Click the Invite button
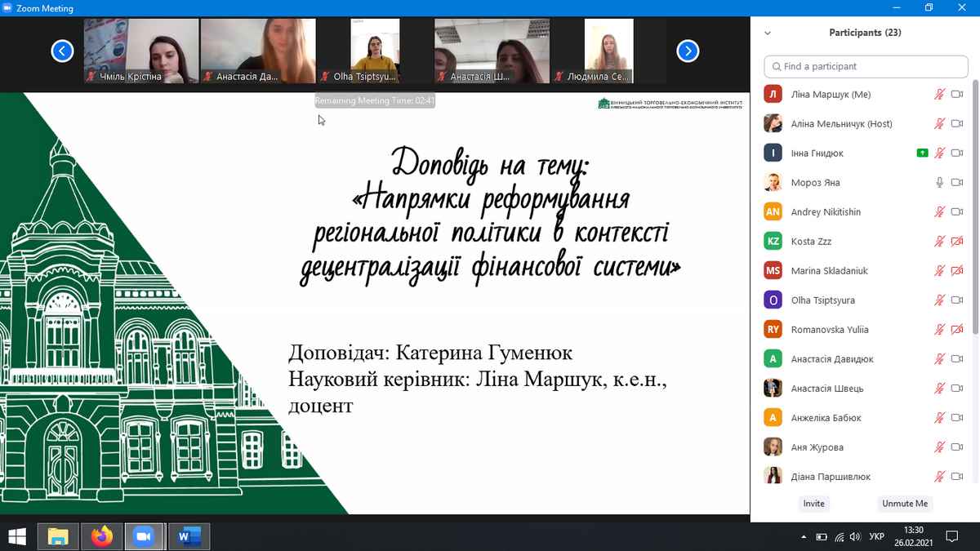980x551 pixels. pyautogui.click(x=813, y=504)
